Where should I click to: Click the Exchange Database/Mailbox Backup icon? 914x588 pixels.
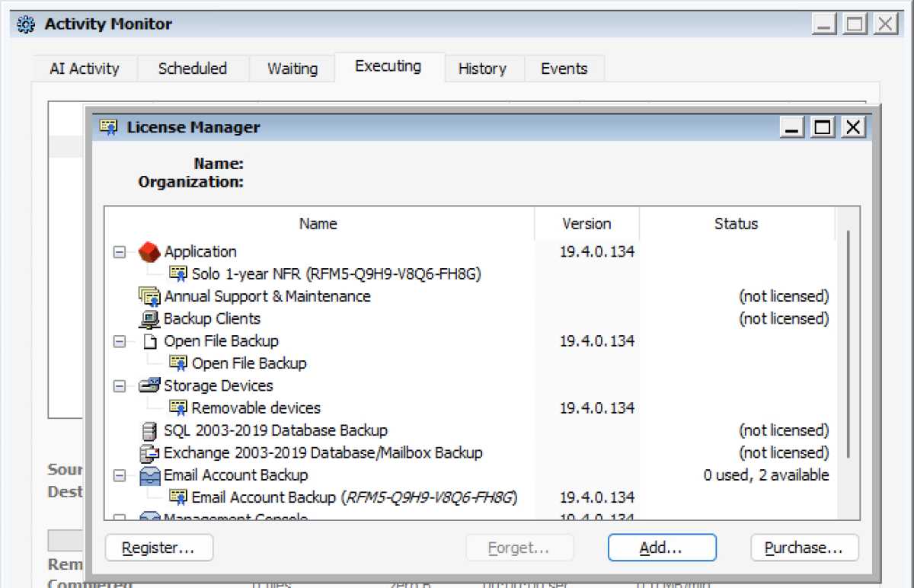tap(149, 453)
